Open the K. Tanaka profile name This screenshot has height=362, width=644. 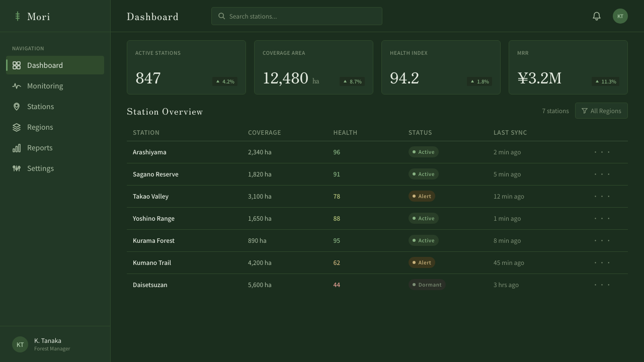(x=48, y=340)
